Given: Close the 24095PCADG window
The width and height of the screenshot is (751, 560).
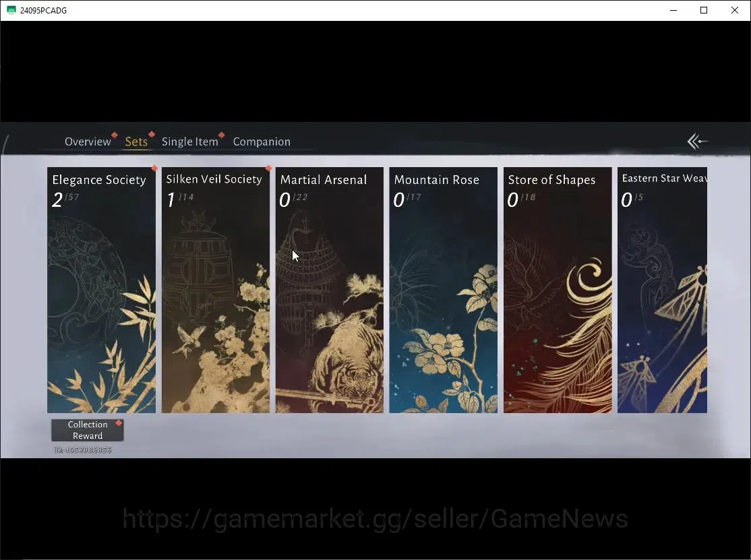Looking at the screenshot, I should pos(735,10).
